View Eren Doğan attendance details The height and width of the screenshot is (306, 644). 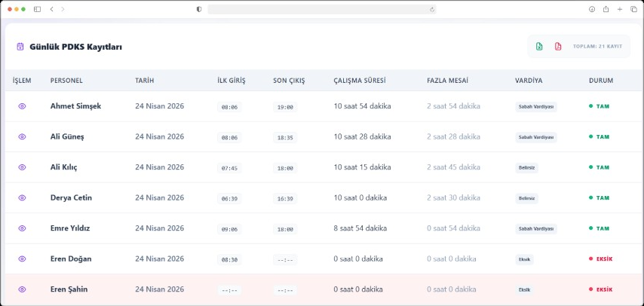point(22,259)
